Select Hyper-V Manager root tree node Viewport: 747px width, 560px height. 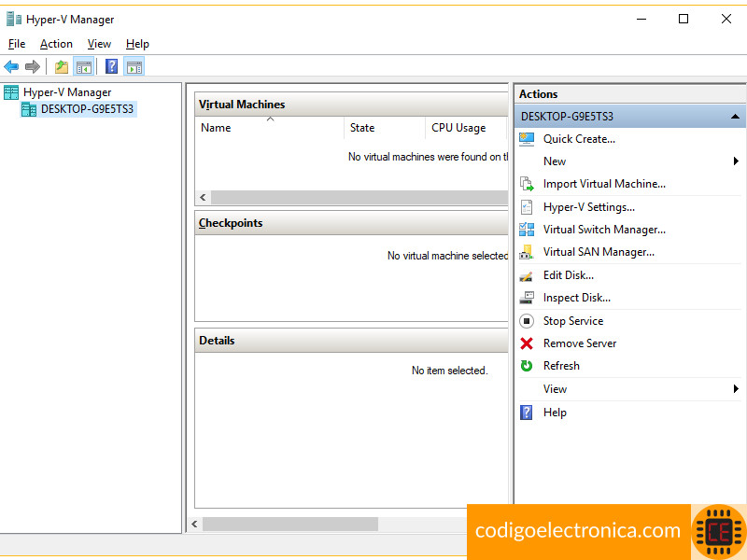coord(67,92)
